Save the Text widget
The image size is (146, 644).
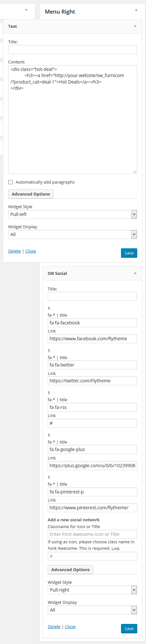(129, 253)
